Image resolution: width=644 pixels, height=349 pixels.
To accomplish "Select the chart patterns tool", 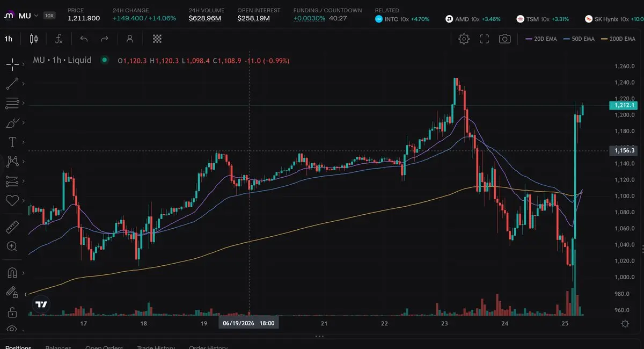I will pyautogui.click(x=12, y=161).
